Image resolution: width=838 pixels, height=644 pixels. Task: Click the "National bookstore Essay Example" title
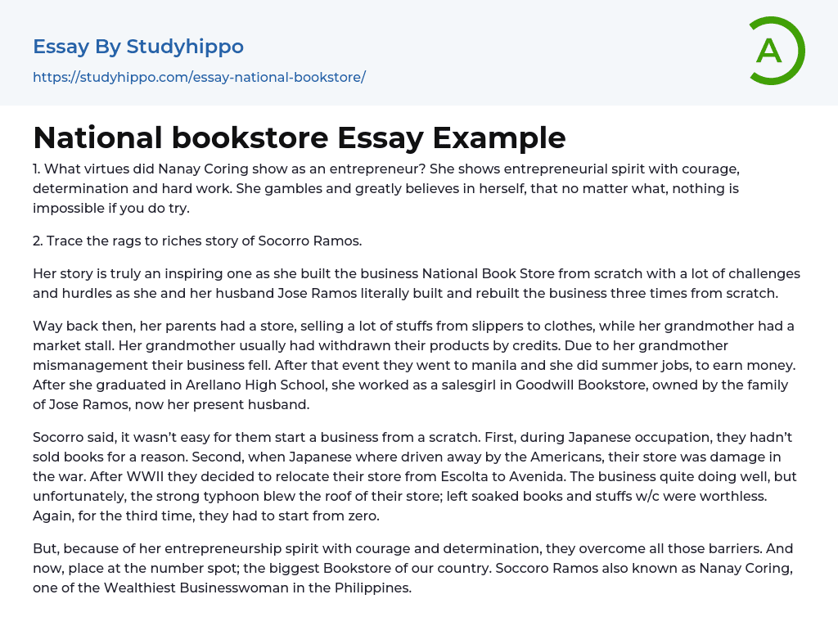(299, 137)
